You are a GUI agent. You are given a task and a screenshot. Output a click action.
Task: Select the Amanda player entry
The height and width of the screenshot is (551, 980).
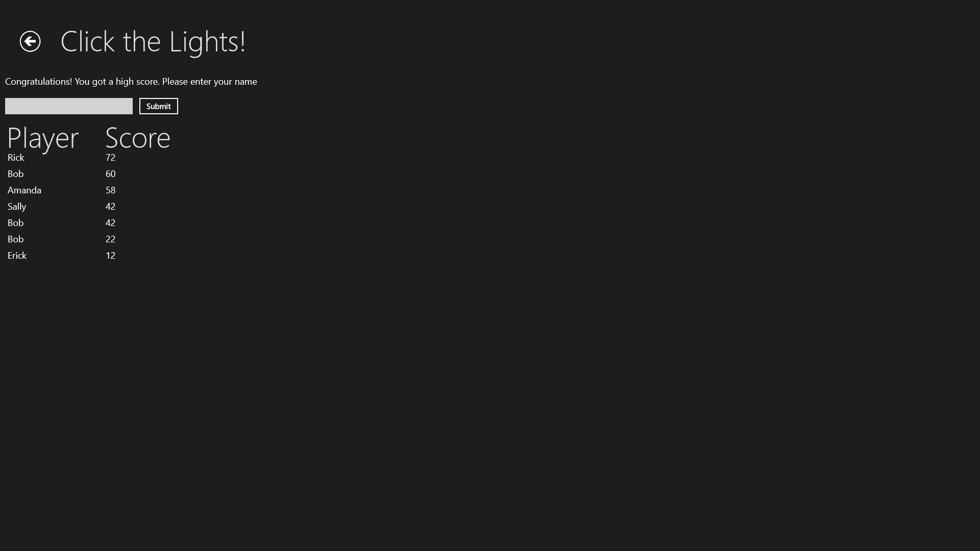pyautogui.click(x=24, y=190)
